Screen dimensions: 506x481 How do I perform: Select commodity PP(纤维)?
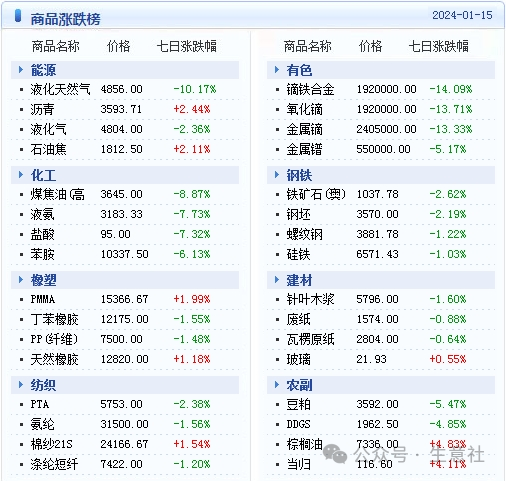click(x=54, y=339)
